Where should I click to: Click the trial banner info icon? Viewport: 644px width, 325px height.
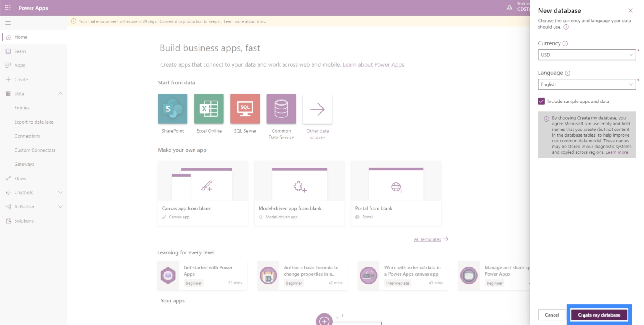pos(74,21)
